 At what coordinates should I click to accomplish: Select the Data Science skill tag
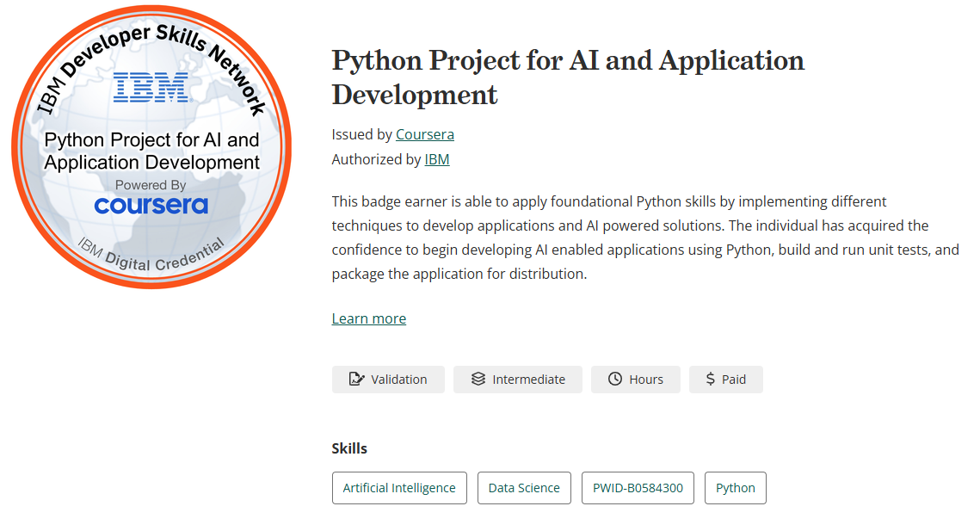(524, 488)
